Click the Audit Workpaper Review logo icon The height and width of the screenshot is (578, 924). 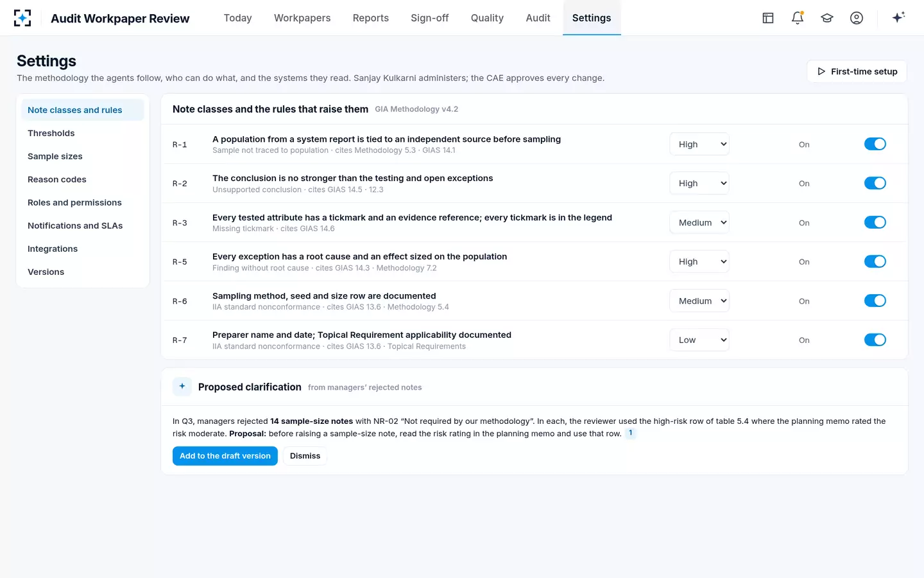click(x=22, y=18)
